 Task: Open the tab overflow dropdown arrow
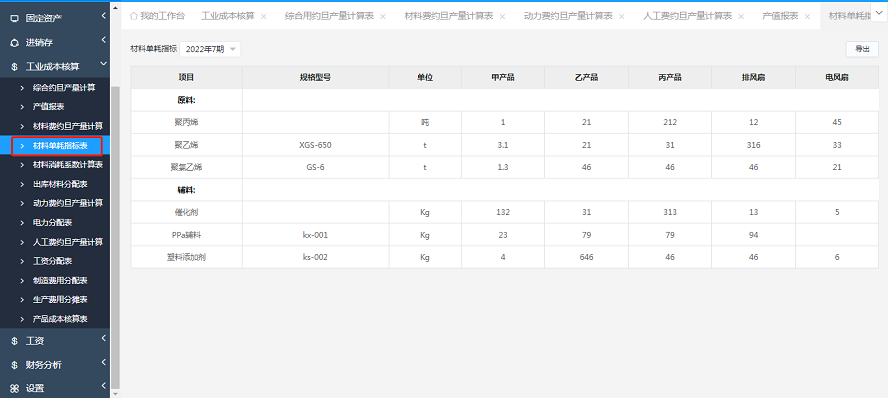pyautogui.click(x=878, y=13)
